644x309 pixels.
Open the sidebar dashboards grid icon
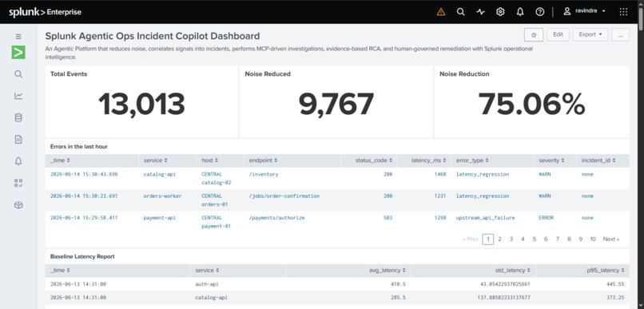(x=18, y=183)
